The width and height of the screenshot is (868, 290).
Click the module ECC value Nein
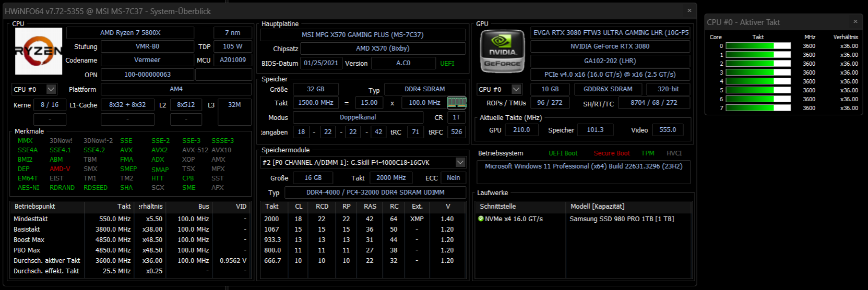pos(453,178)
